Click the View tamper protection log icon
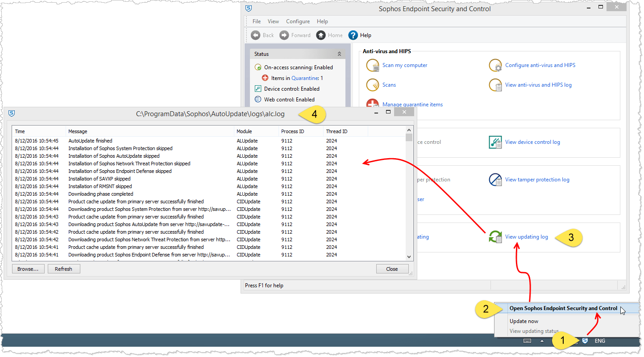This screenshot has width=644, height=357. 495,180
